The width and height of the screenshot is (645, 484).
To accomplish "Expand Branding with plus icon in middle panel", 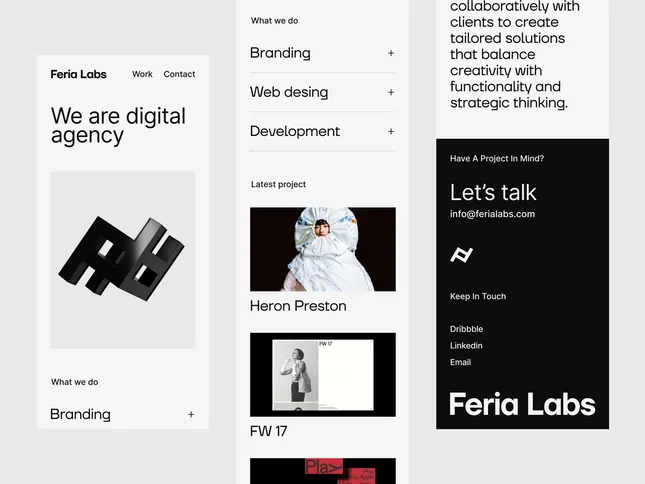I will click(x=391, y=53).
